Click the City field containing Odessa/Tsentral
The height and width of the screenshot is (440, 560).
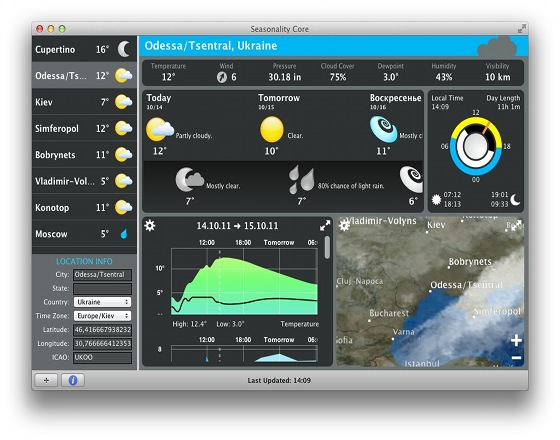click(x=102, y=275)
